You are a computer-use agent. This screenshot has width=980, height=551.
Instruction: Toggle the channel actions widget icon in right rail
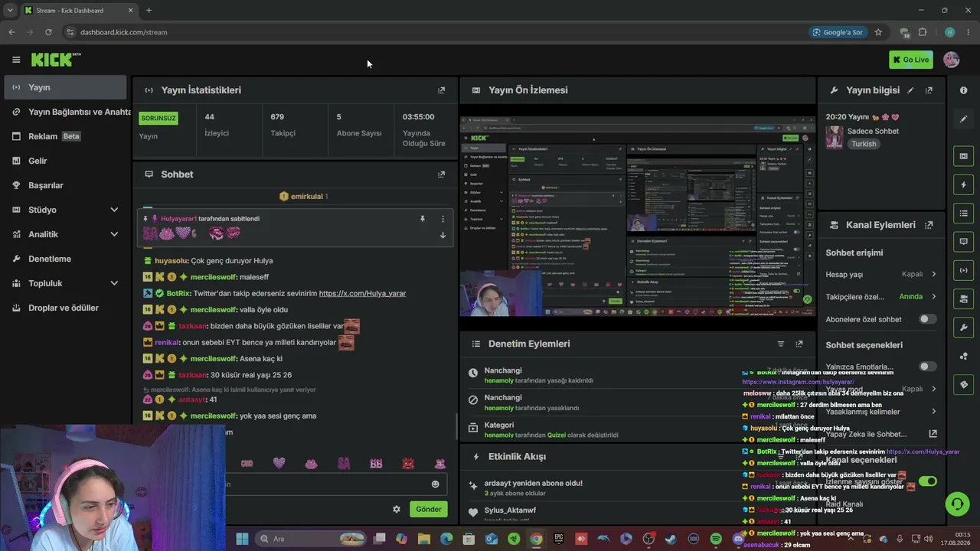[x=963, y=298]
